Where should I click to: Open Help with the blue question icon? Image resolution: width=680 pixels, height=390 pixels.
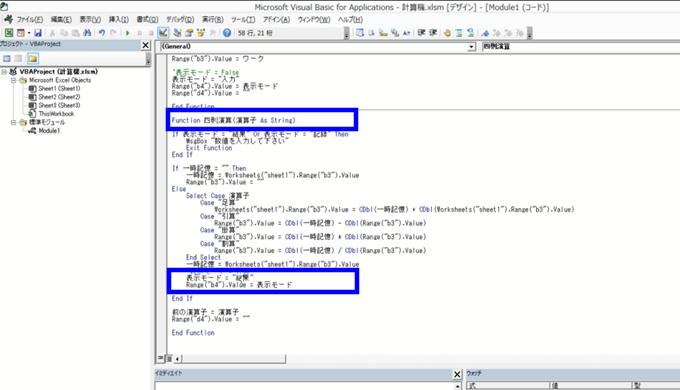[226, 33]
